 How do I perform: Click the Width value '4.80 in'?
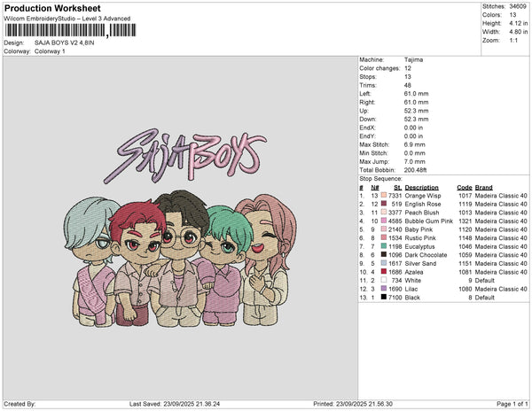tap(519, 32)
